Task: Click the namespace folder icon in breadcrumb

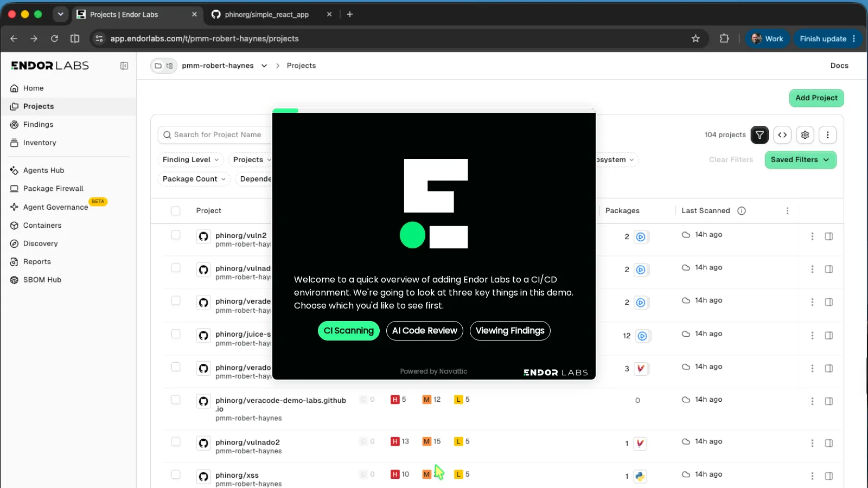Action: [158, 66]
